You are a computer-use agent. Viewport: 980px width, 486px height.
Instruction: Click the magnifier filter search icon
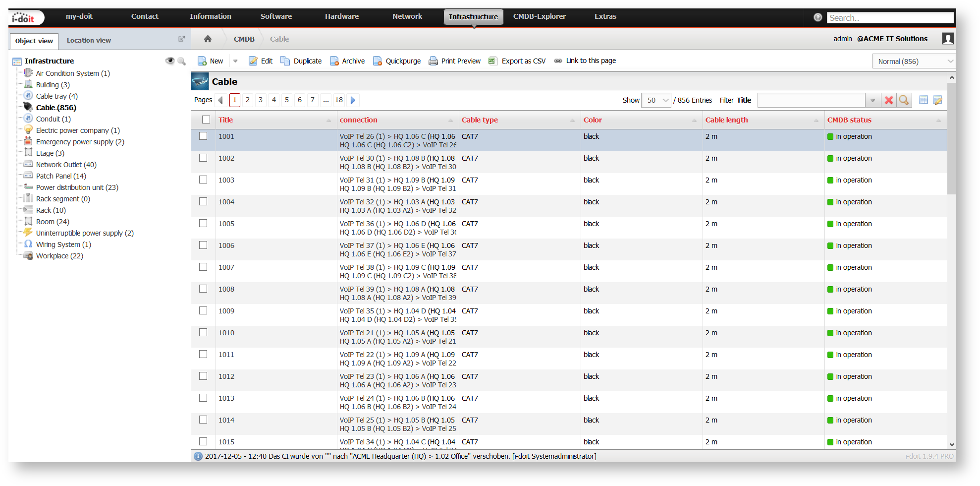point(904,100)
